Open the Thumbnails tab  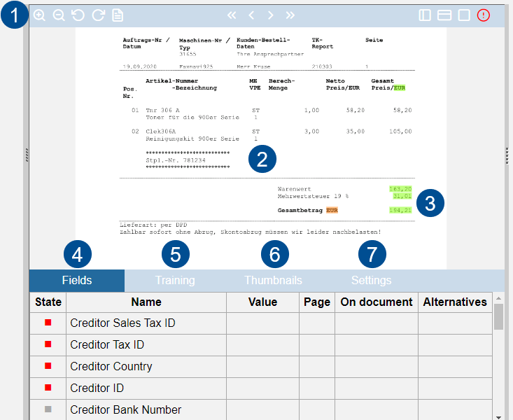(x=273, y=281)
